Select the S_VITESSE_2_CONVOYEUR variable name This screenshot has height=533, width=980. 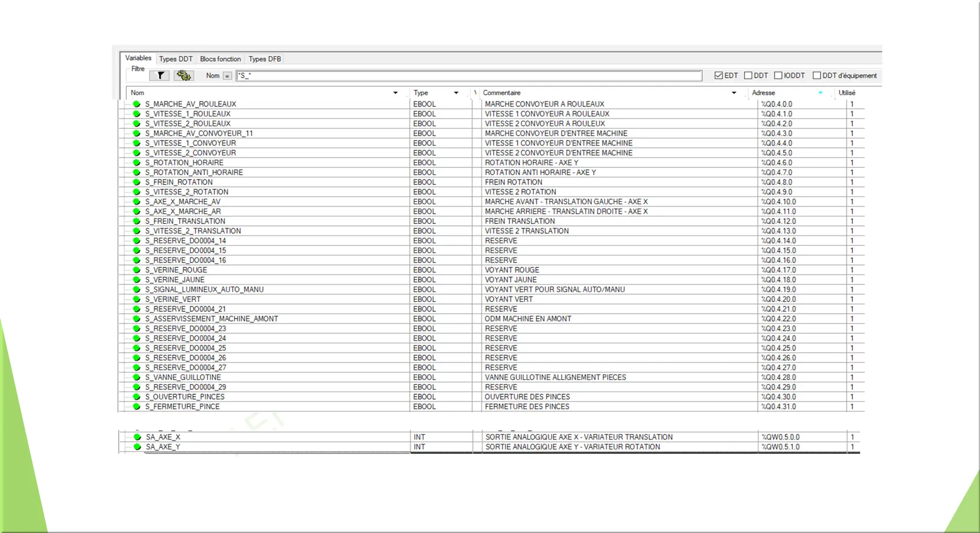[x=190, y=153]
